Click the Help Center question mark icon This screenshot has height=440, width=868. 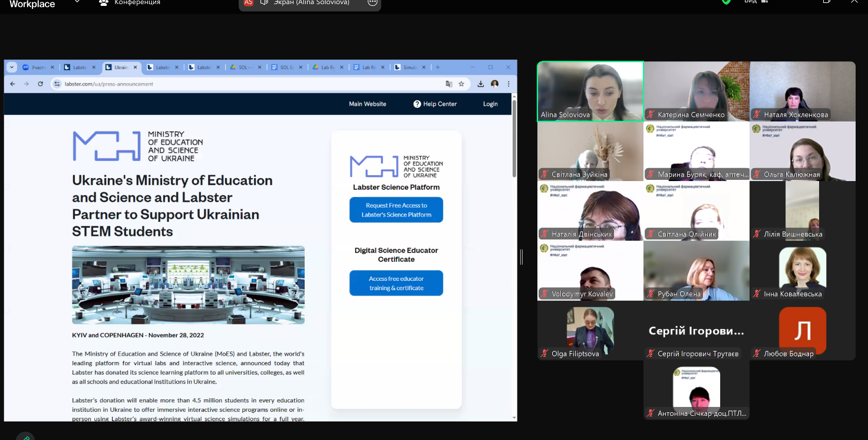point(417,104)
